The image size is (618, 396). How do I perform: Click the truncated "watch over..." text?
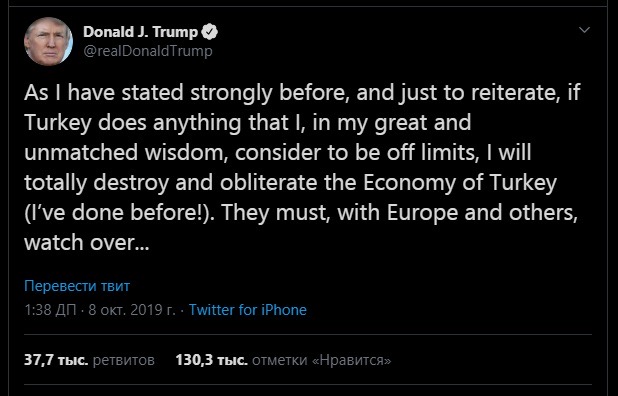[x=87, y=242]
